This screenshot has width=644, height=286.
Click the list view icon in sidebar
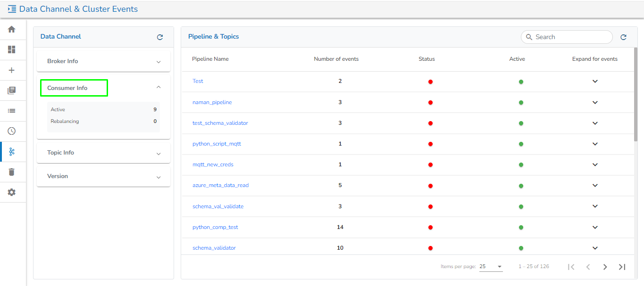coord(12,111)
